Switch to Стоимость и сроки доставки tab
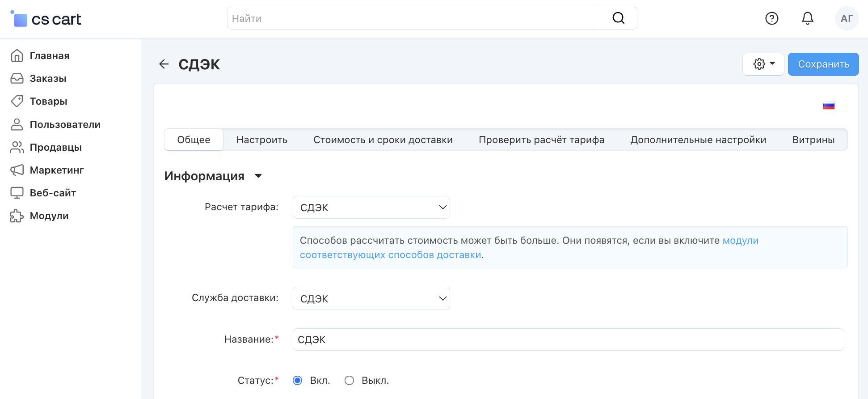 (383, 140)
